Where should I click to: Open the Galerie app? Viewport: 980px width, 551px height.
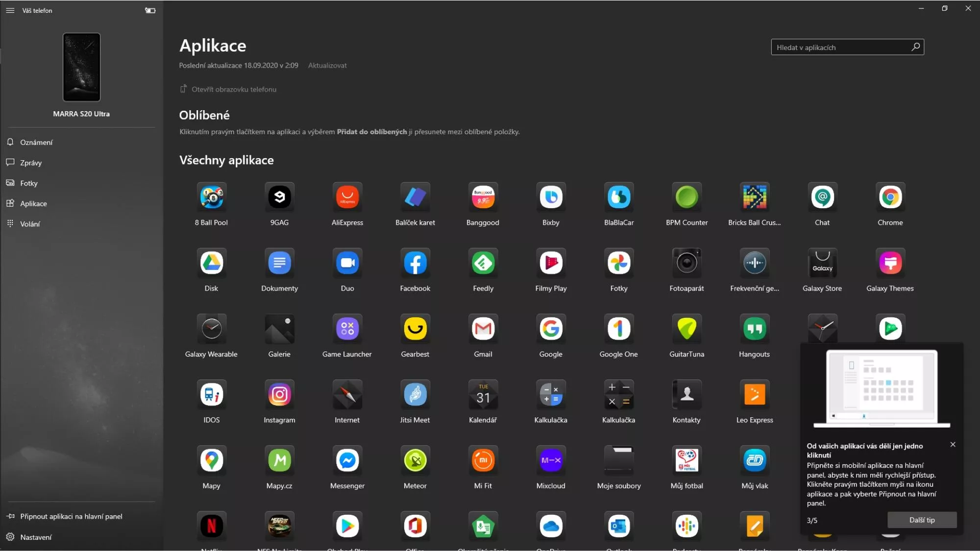pos(279,329)
